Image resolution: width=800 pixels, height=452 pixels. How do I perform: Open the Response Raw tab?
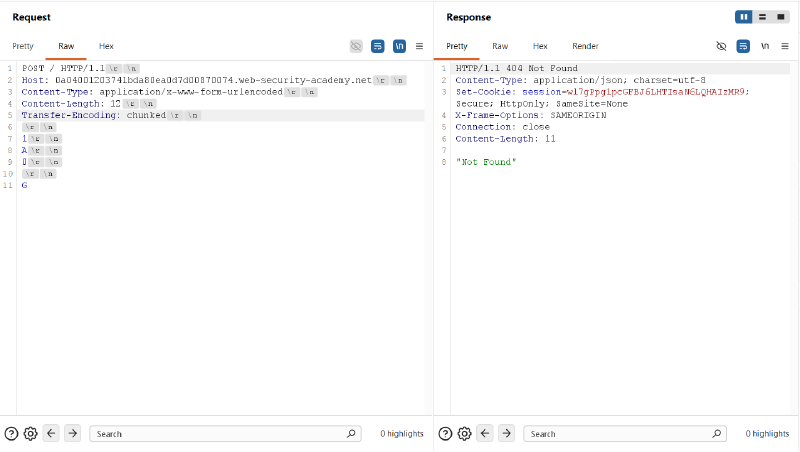pos(500,46)
